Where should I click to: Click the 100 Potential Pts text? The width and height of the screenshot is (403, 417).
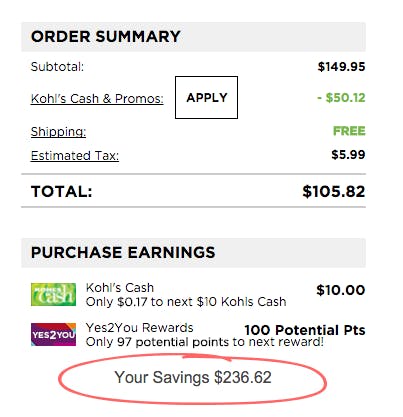pyautogui.click(x=305, y=330)
